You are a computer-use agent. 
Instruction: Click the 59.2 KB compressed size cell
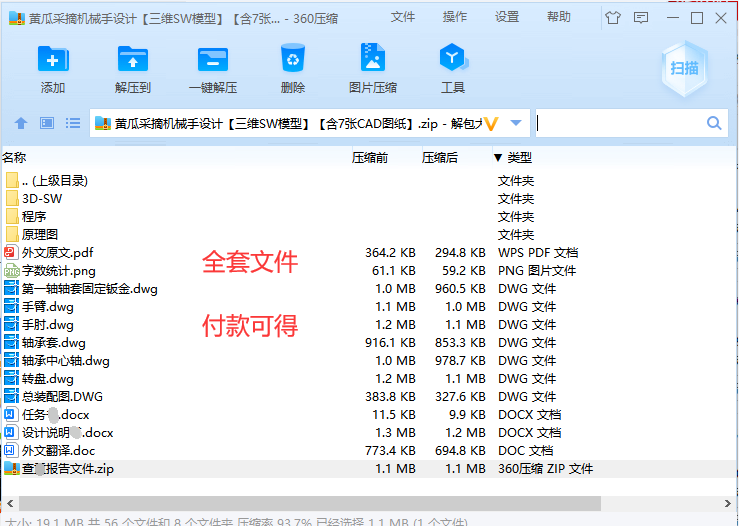tap(463, 271)
